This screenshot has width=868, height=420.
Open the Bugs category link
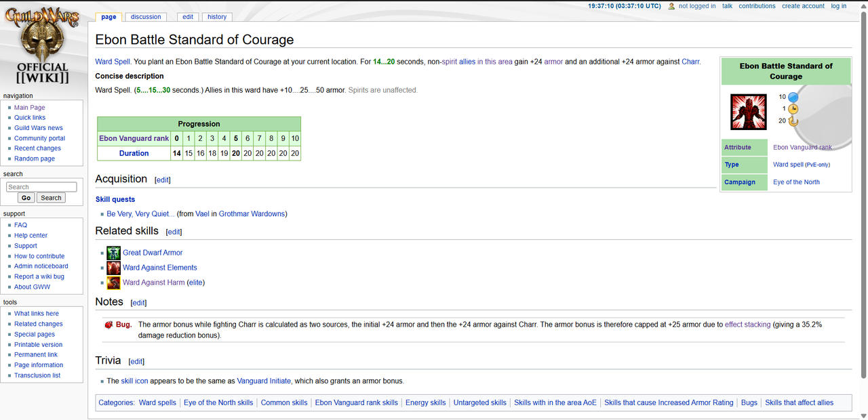point(749,402)
